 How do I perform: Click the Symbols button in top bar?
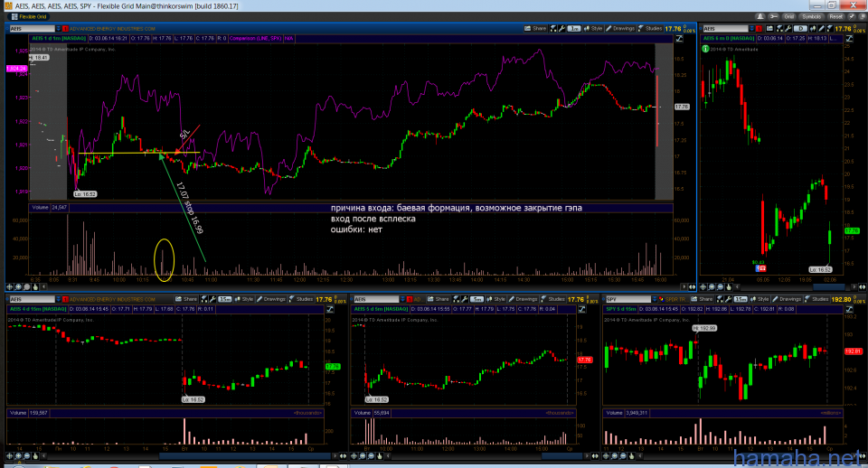[x=812, y=16]
